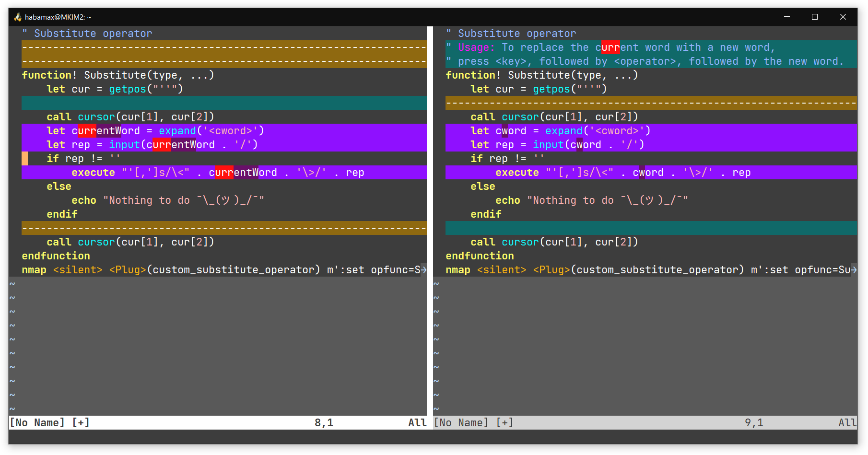Viewport: 868px width, 455px height.
Task: Click the overflow arrow ending the left nmap line
Action: pos(424,269)
